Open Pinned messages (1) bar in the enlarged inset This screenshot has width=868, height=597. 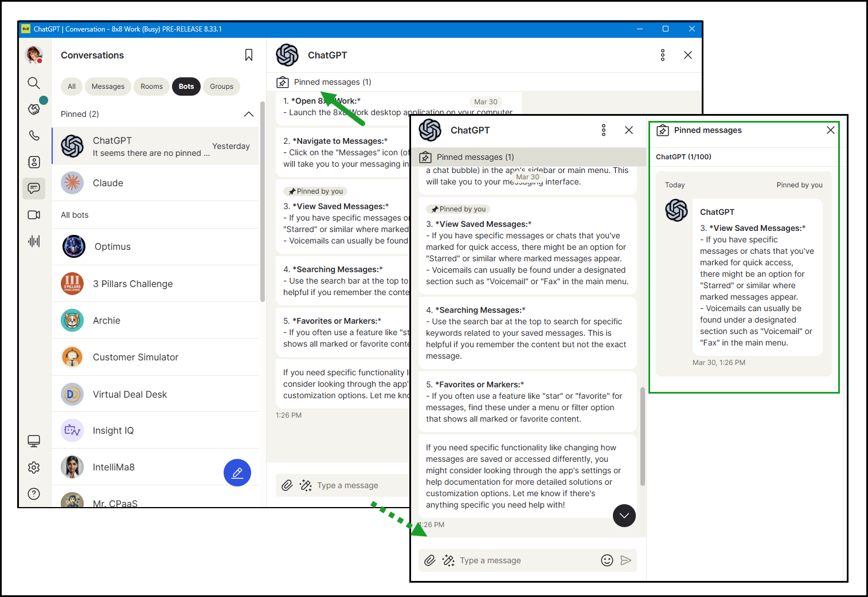click(x=529, y=157)
